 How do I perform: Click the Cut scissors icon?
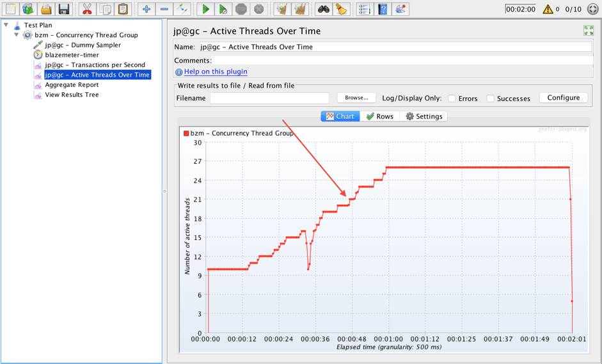(x=87, y=9)
